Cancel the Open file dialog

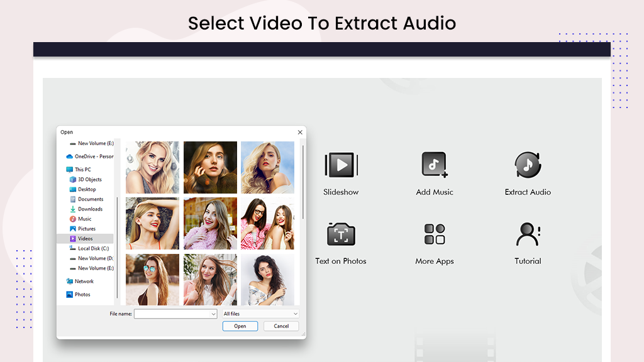tap(281, 326)
